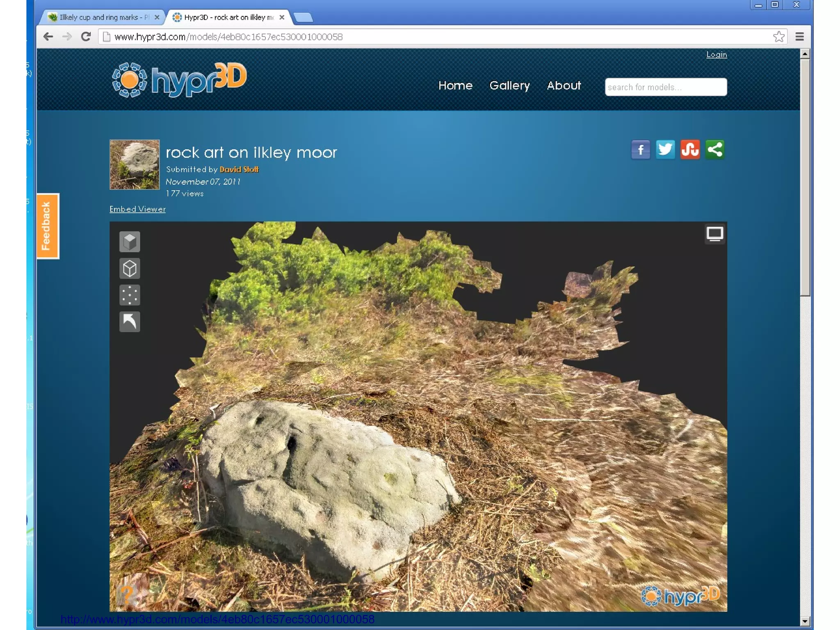Click the hypr3d model URL link at bottom
Viewport: 840px width, 630px height.
click(x=217, y=619)
